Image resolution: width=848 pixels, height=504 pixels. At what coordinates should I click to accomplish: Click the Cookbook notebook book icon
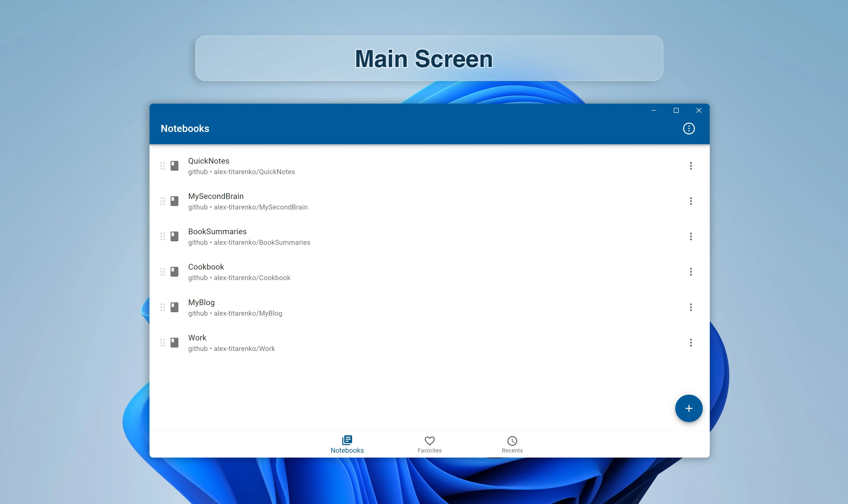tap(174, 272)
